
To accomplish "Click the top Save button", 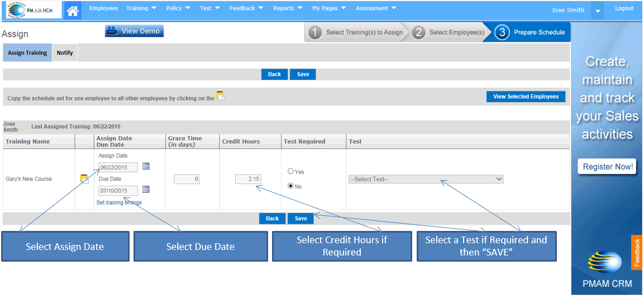I will 303,74.
